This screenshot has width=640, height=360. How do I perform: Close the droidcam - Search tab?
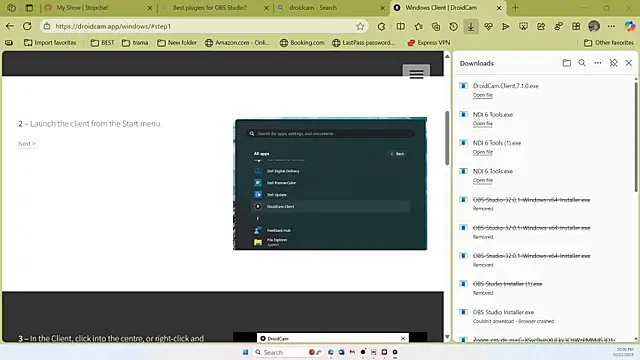point(382,8)
